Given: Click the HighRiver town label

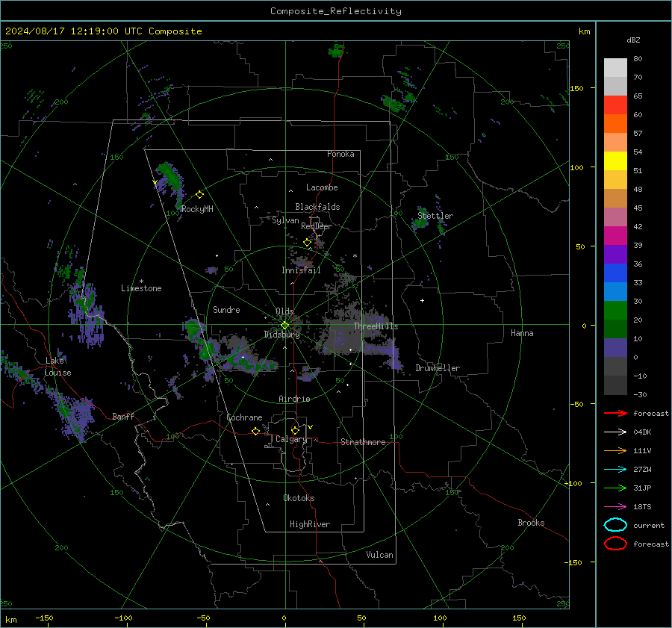Looking at the screenshot, I should click(x=310, y=524).
